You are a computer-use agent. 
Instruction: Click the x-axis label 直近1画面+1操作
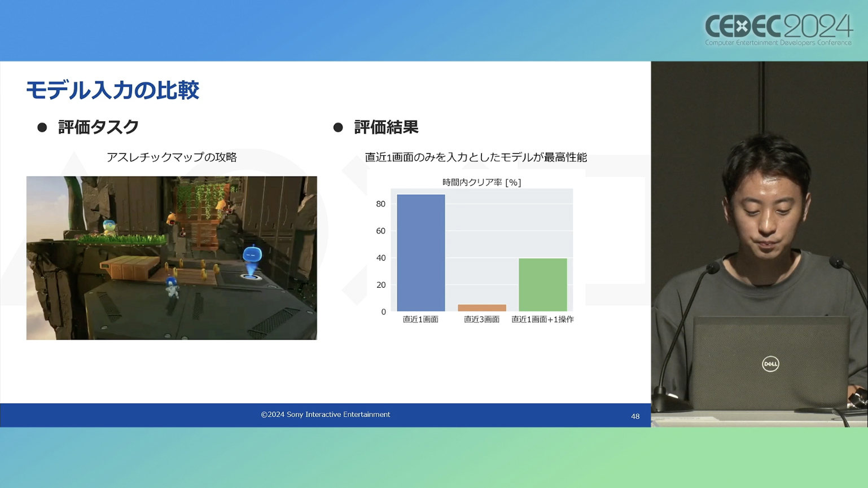(542, 319)
